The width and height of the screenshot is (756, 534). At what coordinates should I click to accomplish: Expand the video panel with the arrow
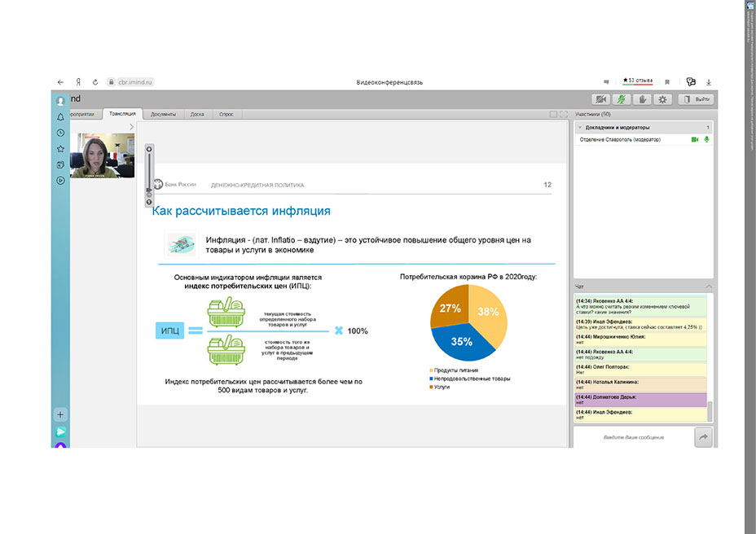[x=131, y=127]
